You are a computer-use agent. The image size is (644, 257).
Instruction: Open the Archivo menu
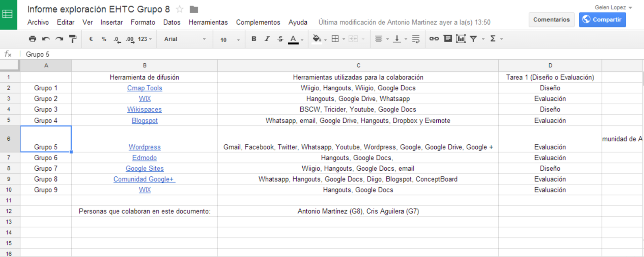click(38, 23)
